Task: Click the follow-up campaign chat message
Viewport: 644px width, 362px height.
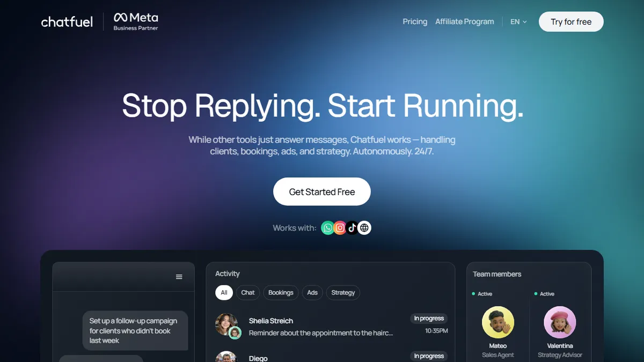Action: tap(135, 331)
